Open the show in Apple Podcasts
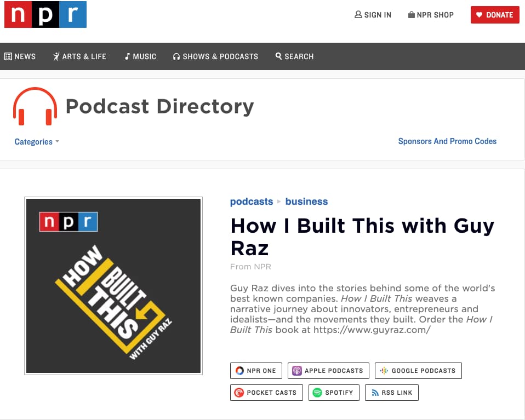The height and width of the screenshot is (420, 525). [x=328, y=371]
